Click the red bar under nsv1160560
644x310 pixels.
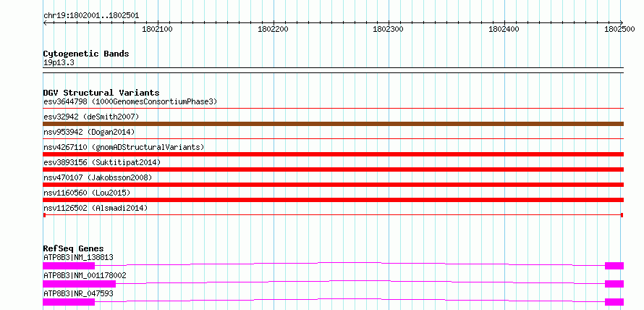click(x=333, y=200)
